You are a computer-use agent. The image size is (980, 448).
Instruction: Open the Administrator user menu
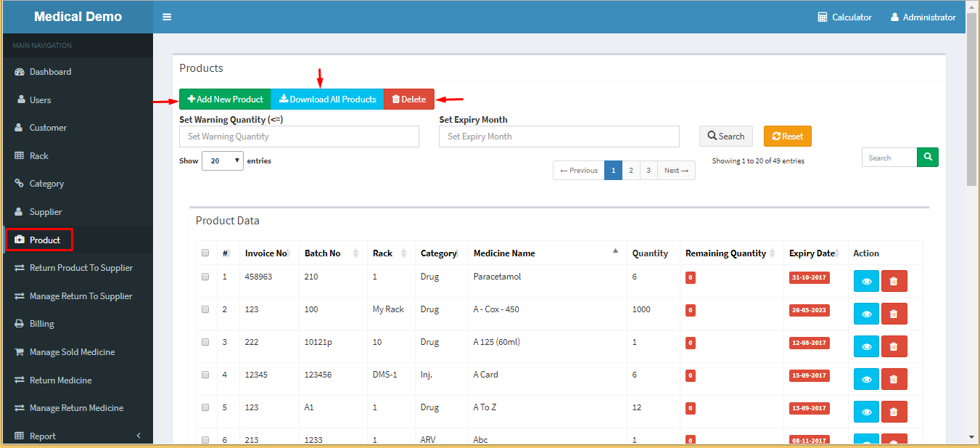coord(923,17)
